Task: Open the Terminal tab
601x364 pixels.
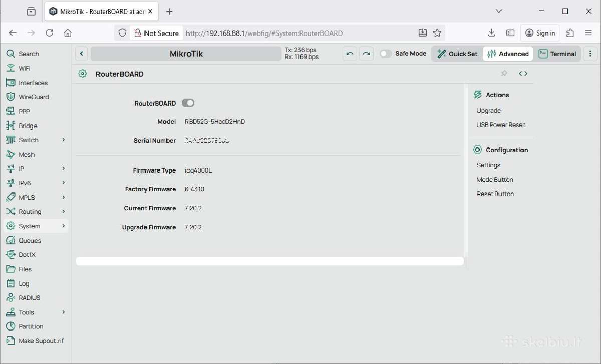Action: [x=557, y=54]
